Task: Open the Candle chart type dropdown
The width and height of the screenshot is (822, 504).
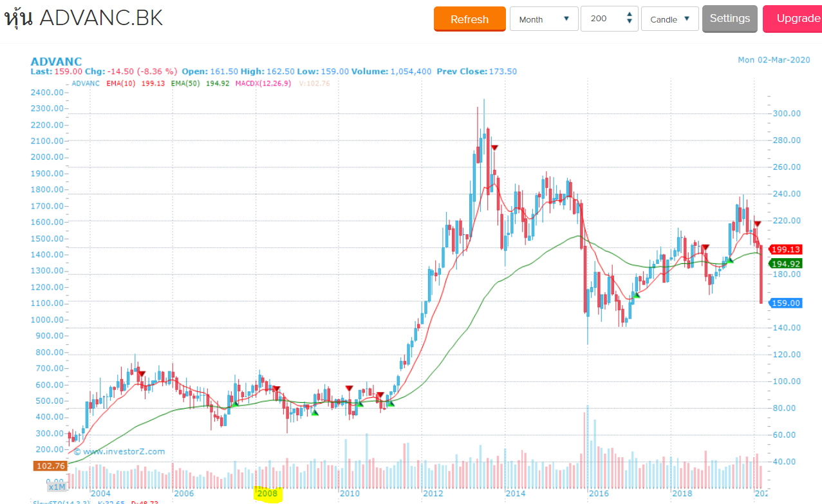Action: click(670, 19)
